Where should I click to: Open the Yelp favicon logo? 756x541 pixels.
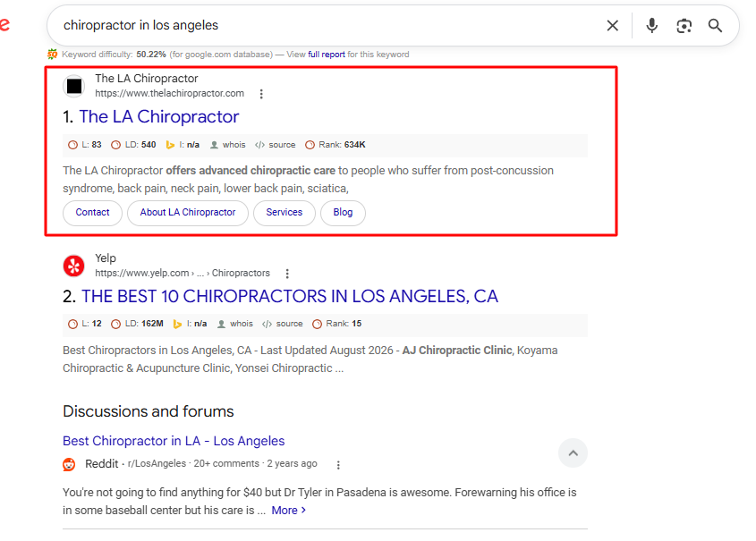click(x=73, y=266)
